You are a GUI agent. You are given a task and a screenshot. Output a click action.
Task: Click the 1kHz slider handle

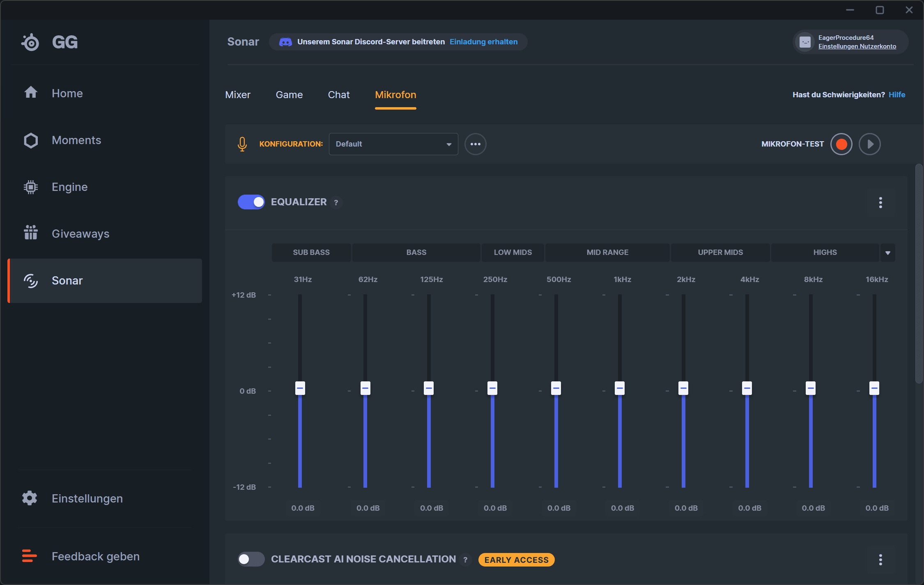pyautogui.click(x=620, y=388)
